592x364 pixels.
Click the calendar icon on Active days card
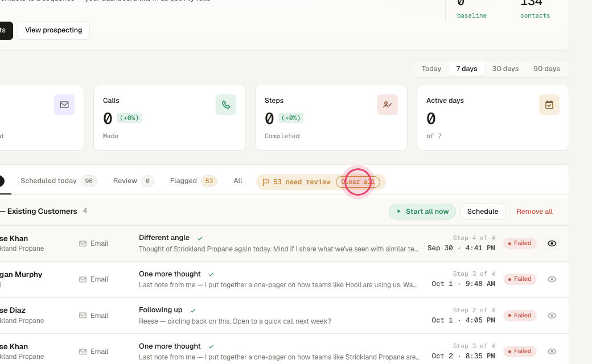pyautogui.click(x=549, y=105)
